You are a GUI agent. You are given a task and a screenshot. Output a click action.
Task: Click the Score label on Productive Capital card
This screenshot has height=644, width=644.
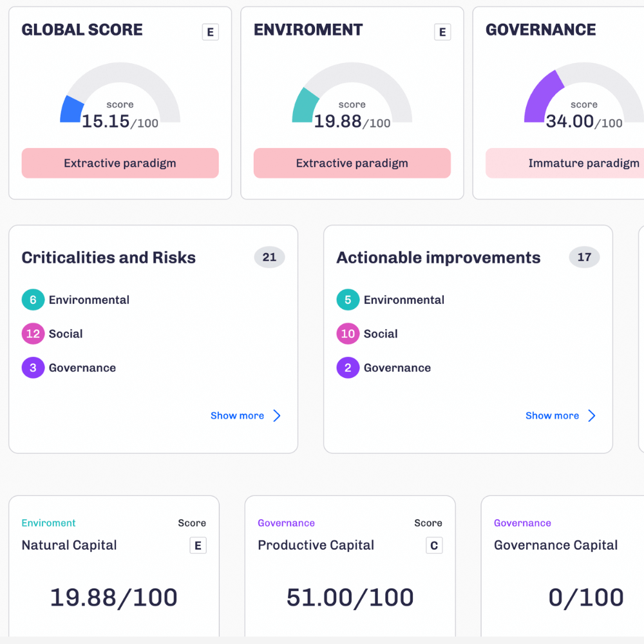(x=428, y=523)
